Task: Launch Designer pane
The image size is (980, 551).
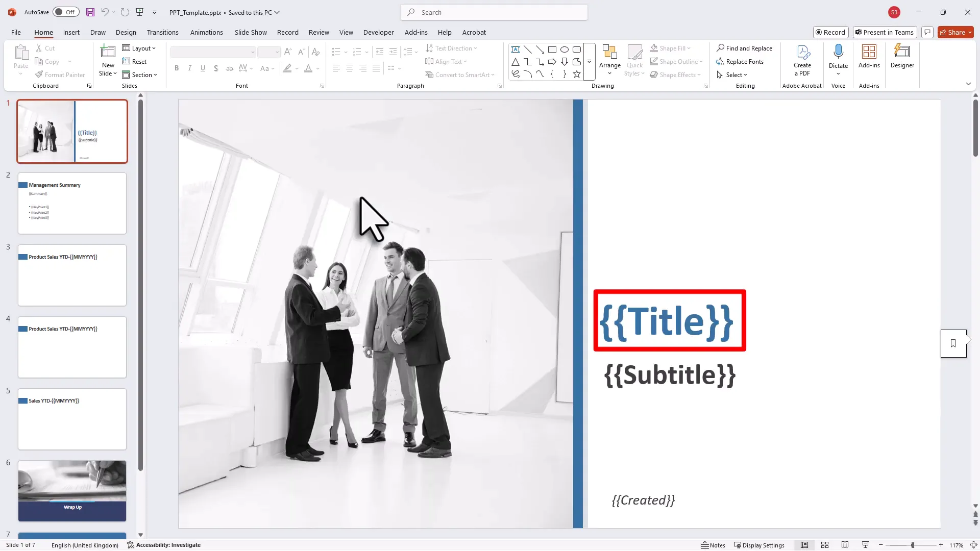Action: tap(901, 56)
